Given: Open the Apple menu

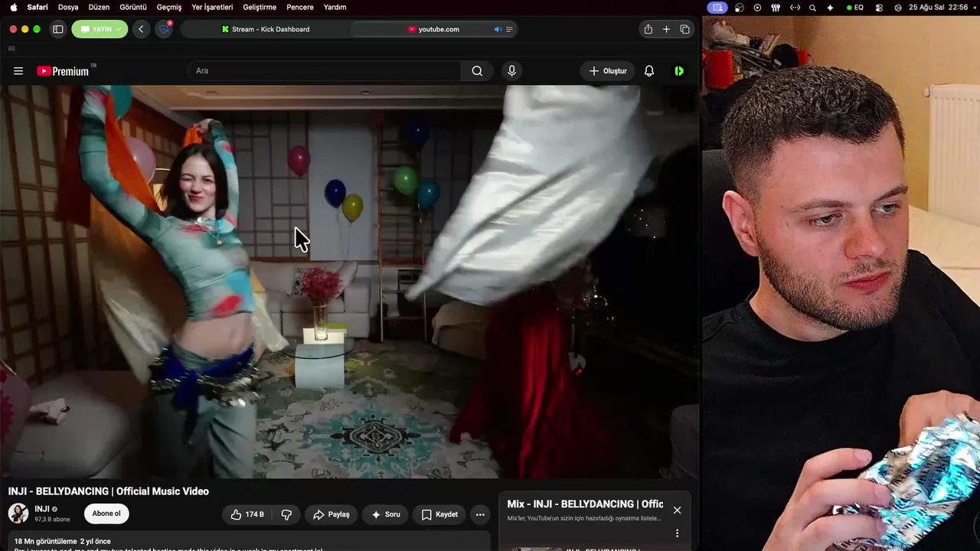Looking at the screenshot, I should (13, 7).
